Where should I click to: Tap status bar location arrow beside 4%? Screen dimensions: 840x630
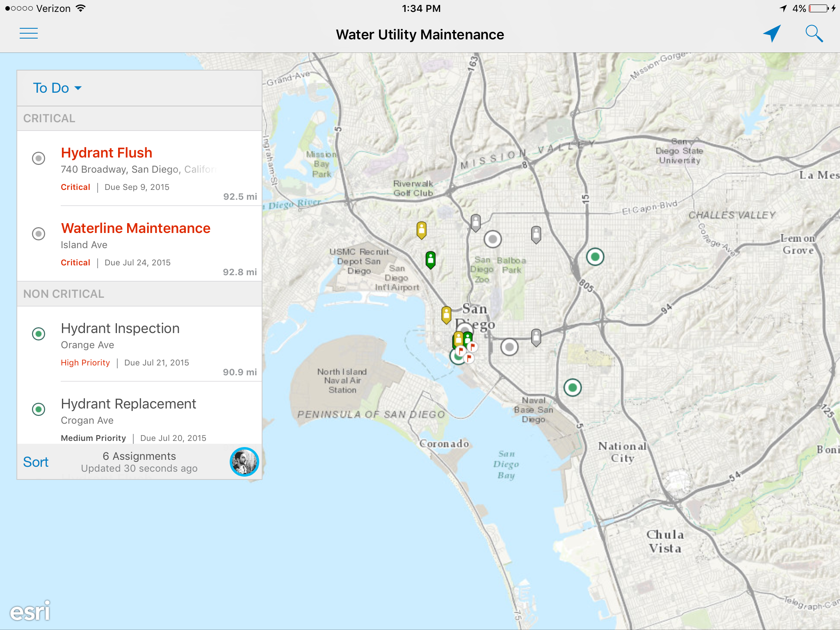point(783,8)
